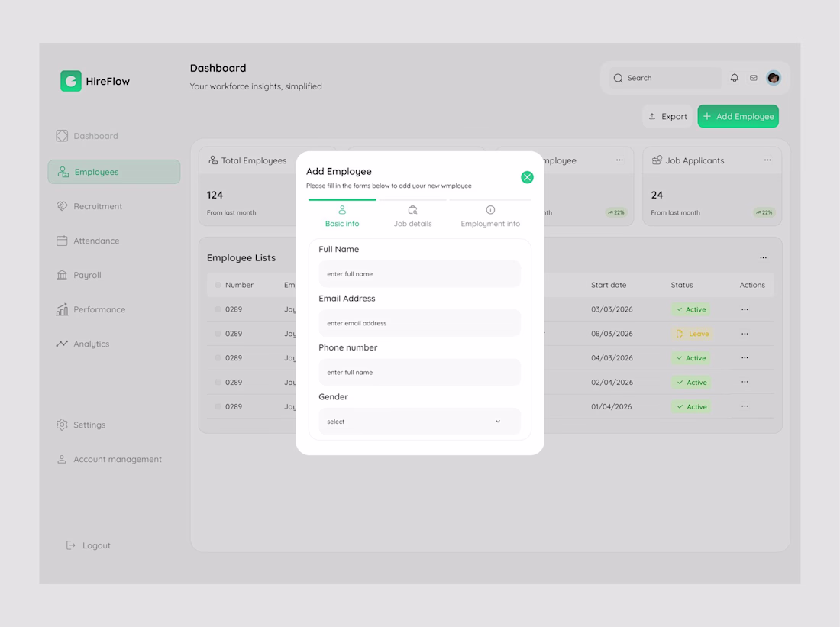
Task: Click the search magnifier icon
Action: click(619, 78)
